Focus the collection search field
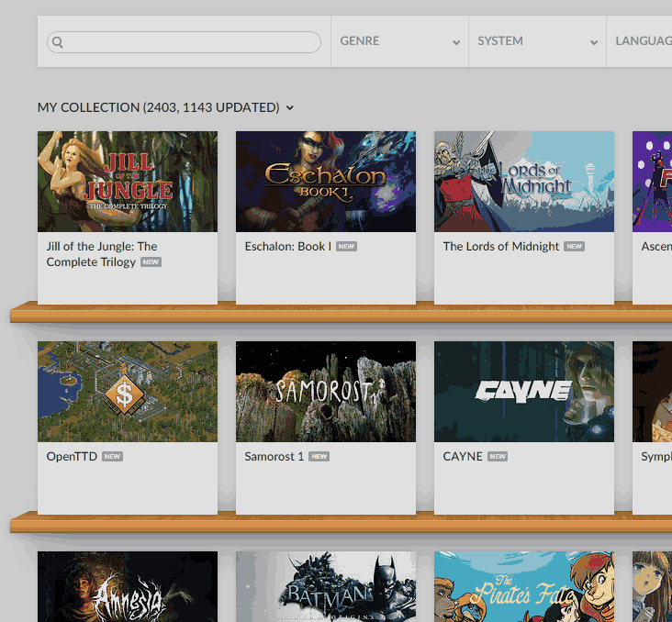672x622 pixels. click(x=184, y=42)
